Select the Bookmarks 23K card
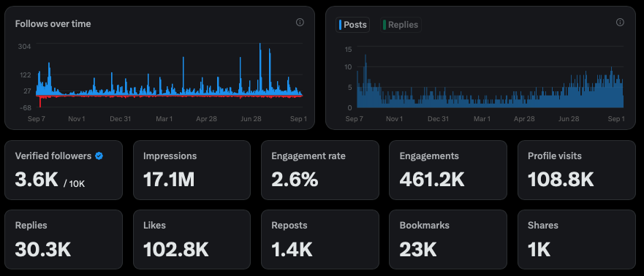 coord(448,239)
